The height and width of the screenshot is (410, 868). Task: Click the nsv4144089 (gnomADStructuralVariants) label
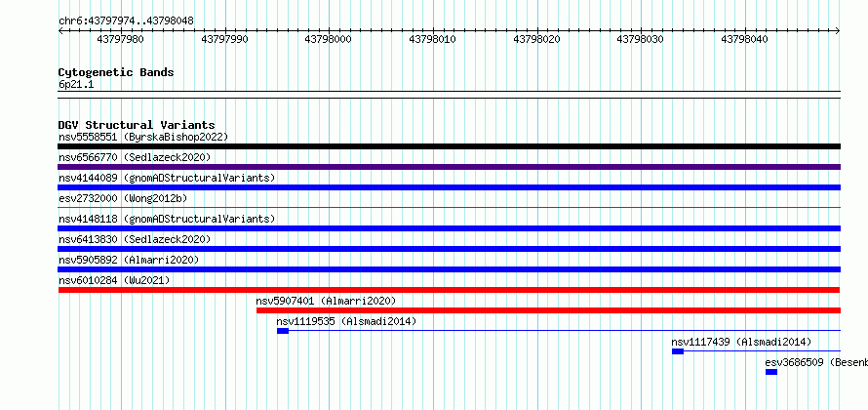[x=167, y=178]
